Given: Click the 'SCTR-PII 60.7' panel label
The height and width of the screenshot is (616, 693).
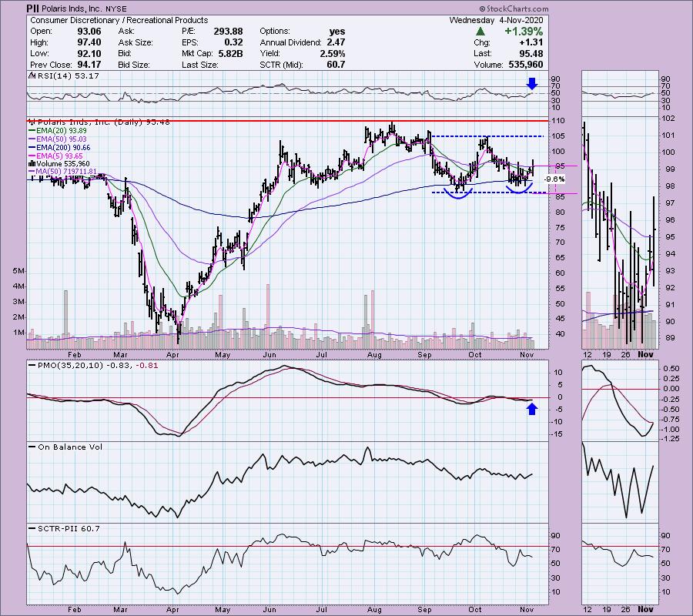Looking at the screenshot, I should [69, 528].
